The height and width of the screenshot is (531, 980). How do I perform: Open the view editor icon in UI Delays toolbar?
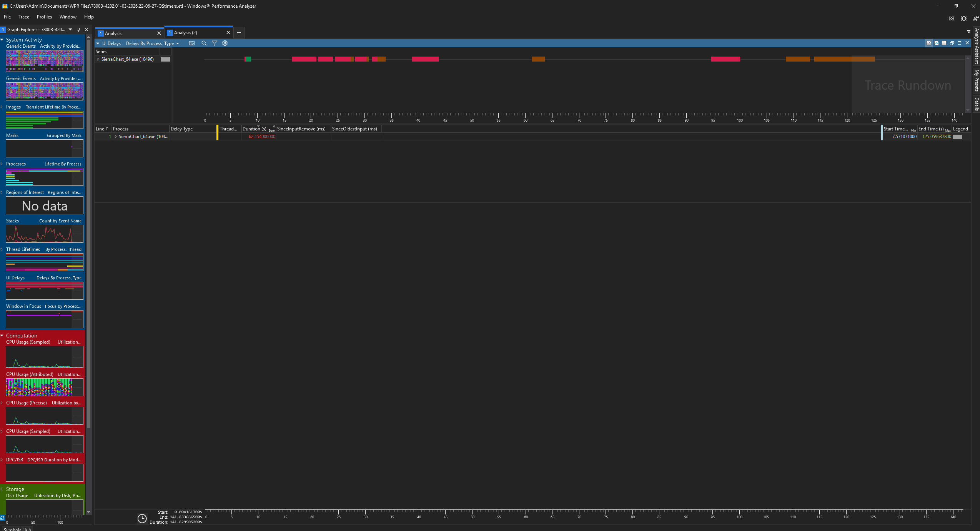[x=191, y=43]
